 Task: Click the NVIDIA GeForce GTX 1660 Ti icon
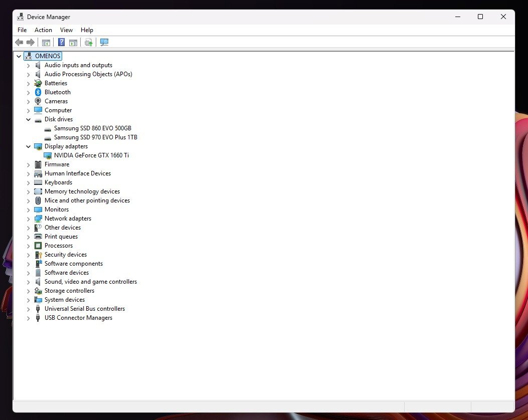[x=48, y=155]
